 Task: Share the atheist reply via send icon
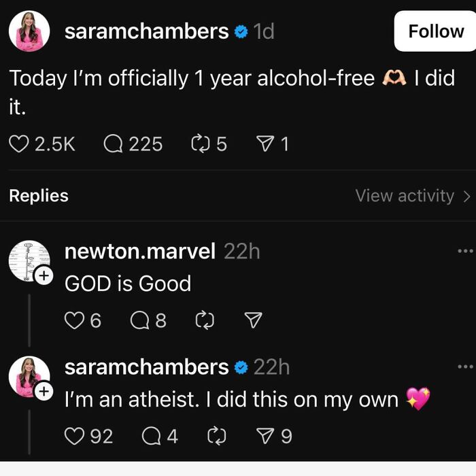coord(264,436)
